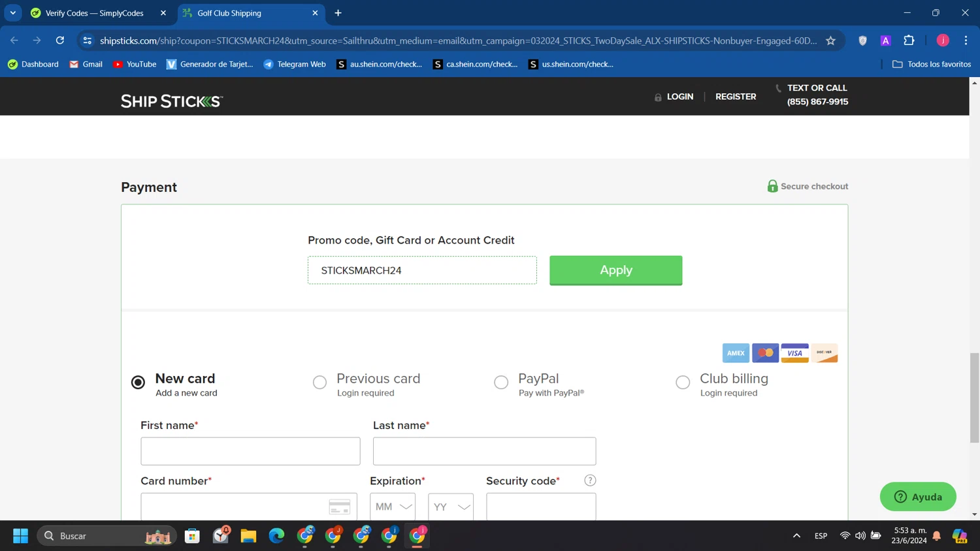Click the phone number (855) 867-9915
Image resolution: width=980 pixels, height=551 pixels.
point(817,102)
